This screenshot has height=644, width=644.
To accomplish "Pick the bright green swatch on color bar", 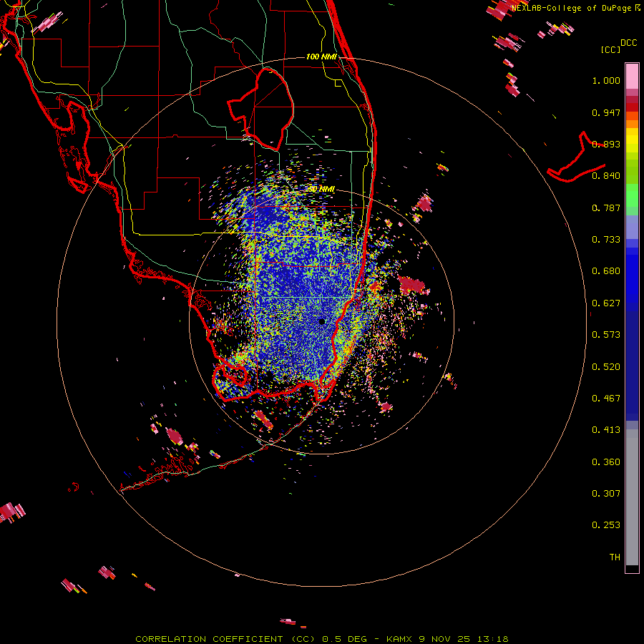I will 632,195.
